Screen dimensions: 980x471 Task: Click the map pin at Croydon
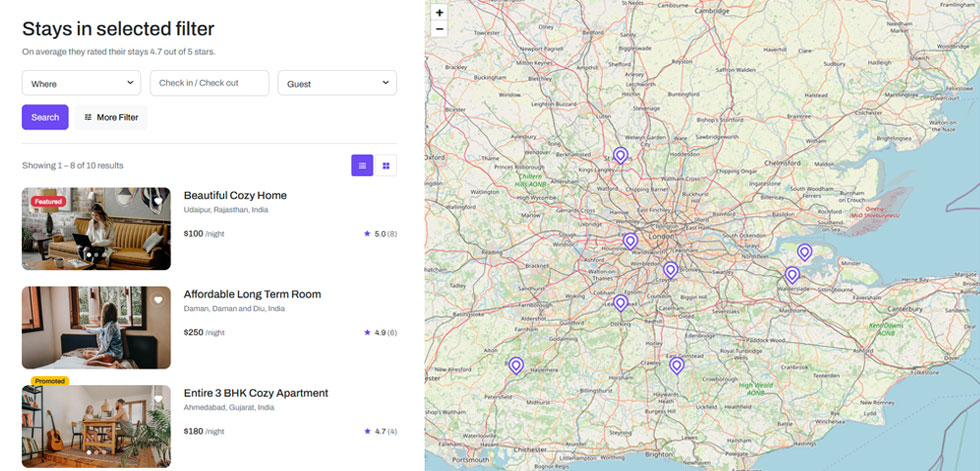670,270
